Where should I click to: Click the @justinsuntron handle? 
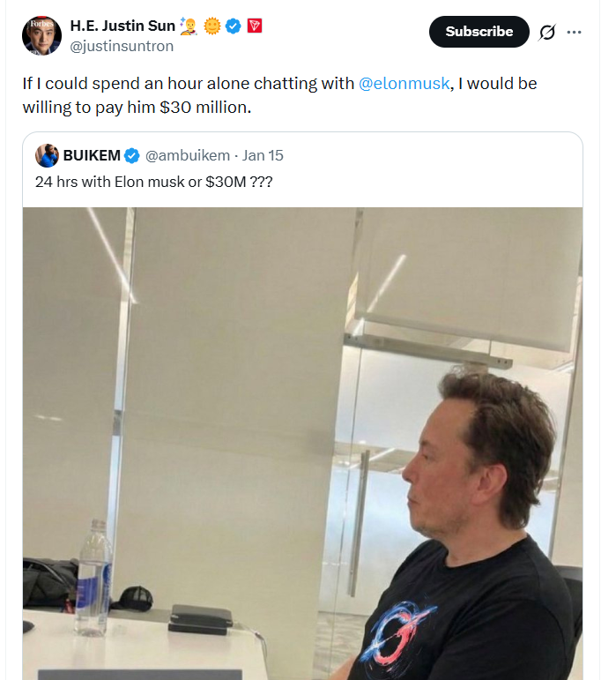pos(122,46)
